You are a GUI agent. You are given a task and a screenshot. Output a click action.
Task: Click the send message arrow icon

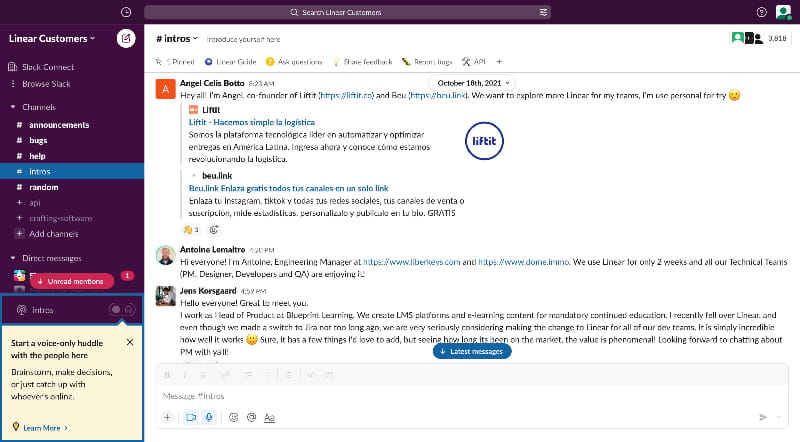[763, 418]
